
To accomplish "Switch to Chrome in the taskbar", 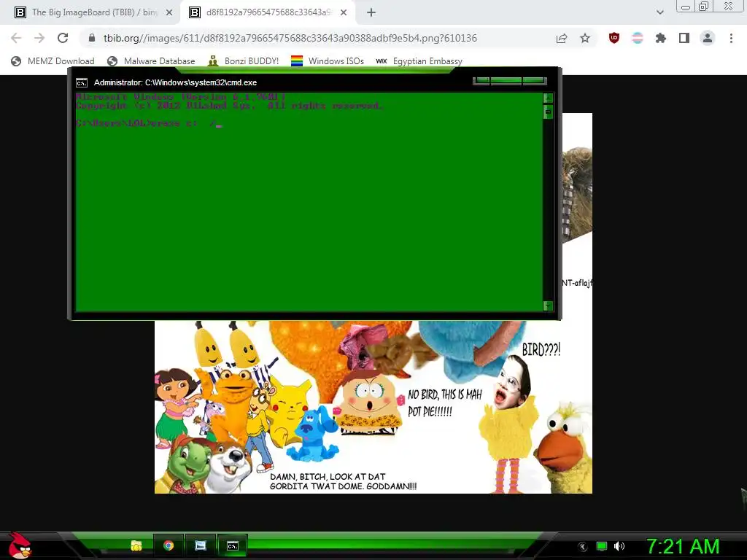I will pyautogui.click(x=169, y=545).
